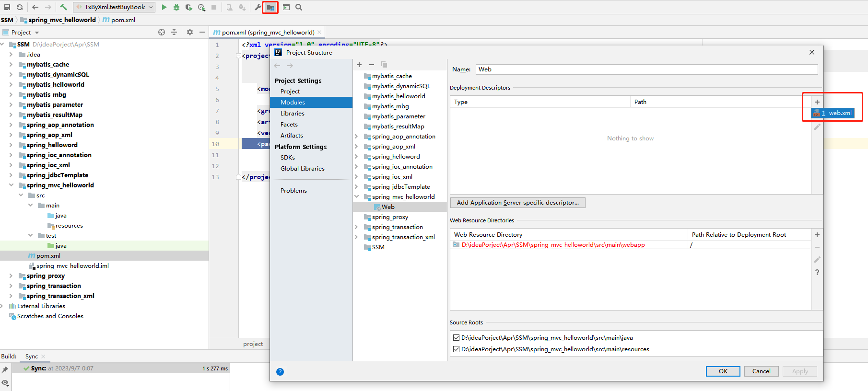Open settings with the wrench icon

[258, 7]
